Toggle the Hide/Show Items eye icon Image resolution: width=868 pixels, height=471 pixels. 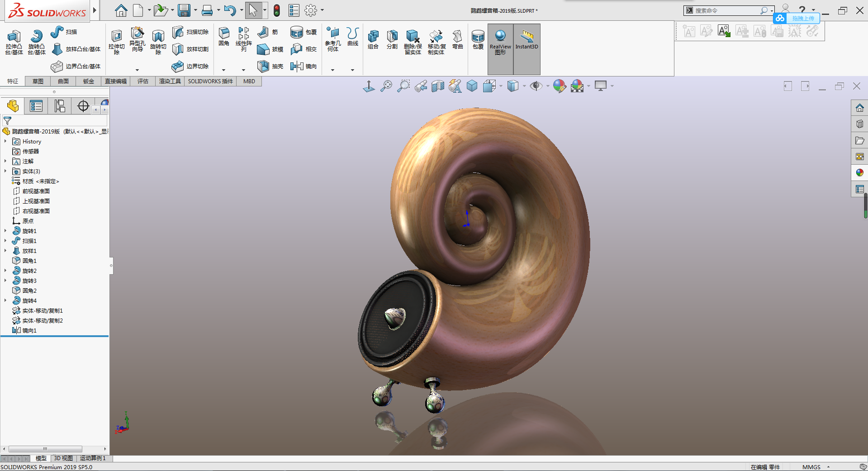click(x=536, y=86)
